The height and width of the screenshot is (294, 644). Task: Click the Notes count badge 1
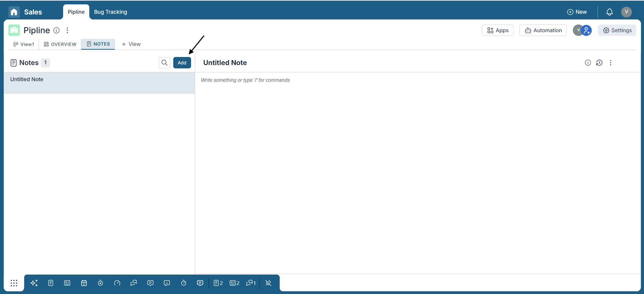coord(45,63)
